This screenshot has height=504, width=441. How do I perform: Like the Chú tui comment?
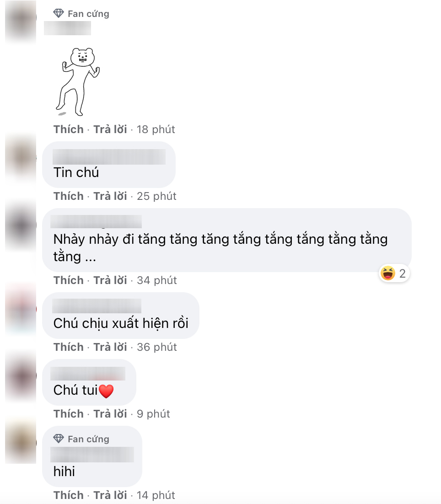click(x=69, y=414)
